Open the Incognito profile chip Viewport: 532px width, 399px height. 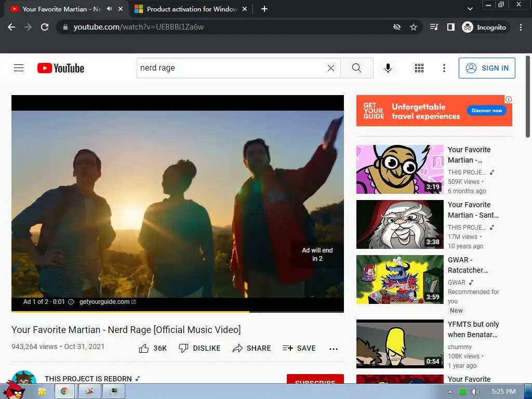pos(484,27)
